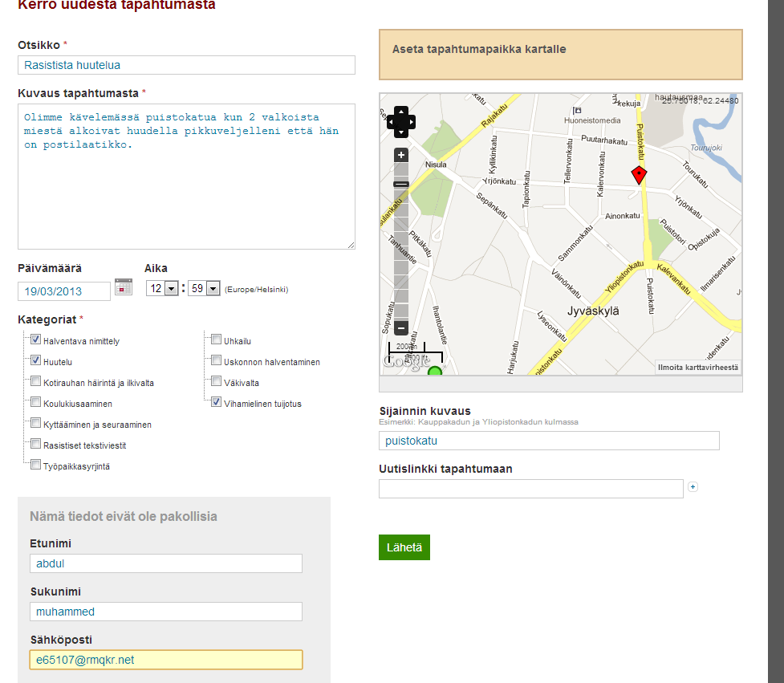This screenshot has height=683, width=784.
Task: Click the red location marker on map
Action: coord(639,175)
